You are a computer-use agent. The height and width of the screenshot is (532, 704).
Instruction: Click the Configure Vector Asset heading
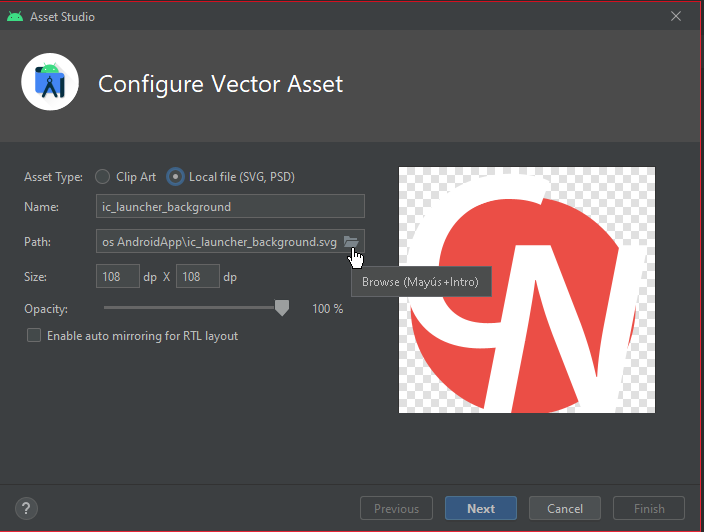(x=220, y=84)
